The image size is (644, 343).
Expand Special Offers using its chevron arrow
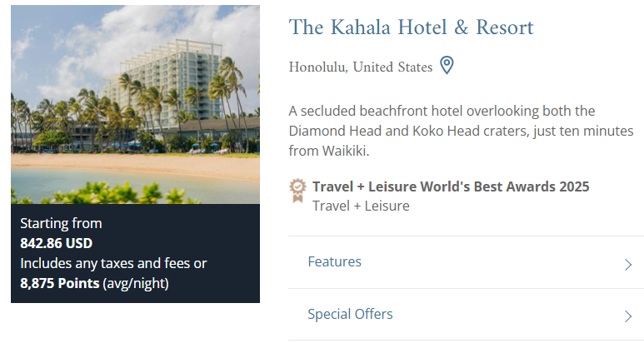[x=628, y=316]
